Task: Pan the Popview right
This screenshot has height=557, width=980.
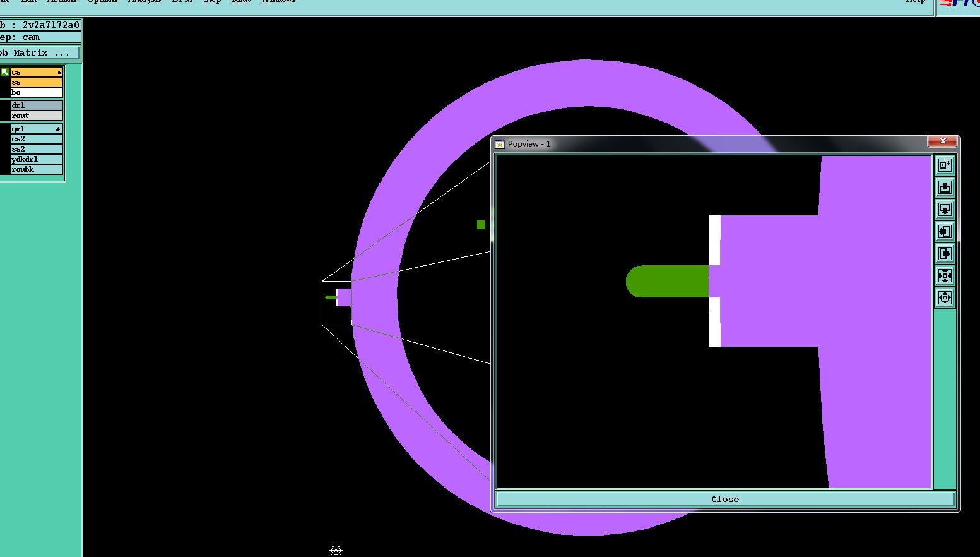Action: 945,254
